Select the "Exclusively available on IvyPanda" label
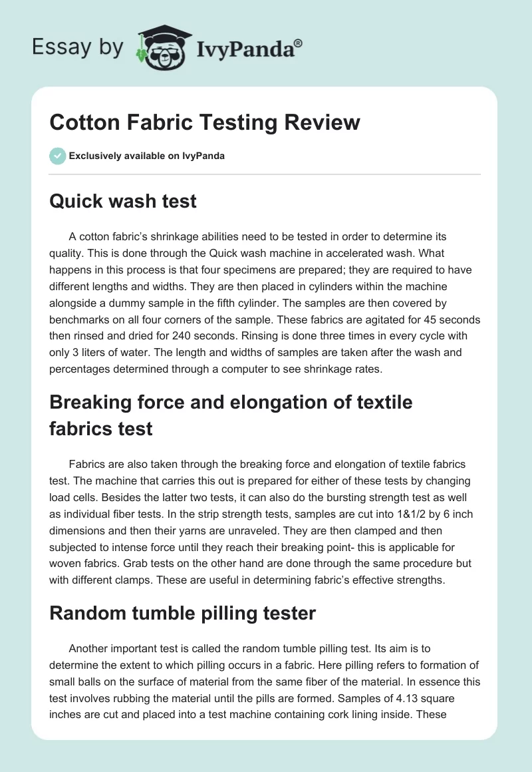Viewport: 532px width, 772px height. tap(146, 156)
